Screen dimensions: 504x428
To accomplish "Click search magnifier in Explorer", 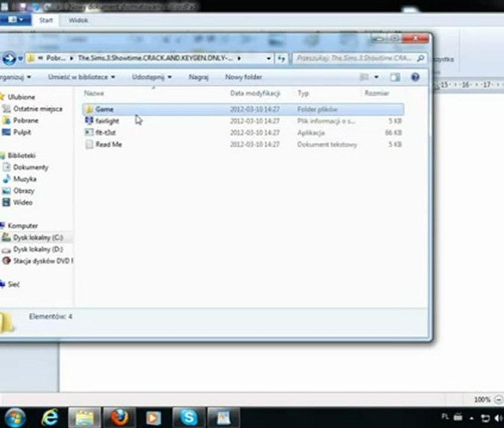I will tap(421, 58).
